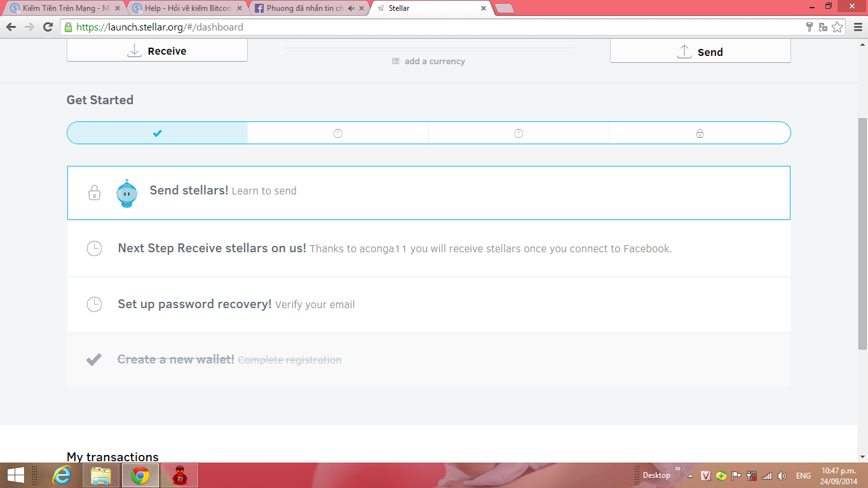Viewport: 868px width, 488px height.
Task: Open File Explorer from the taskbar
Action: point(101,475)
